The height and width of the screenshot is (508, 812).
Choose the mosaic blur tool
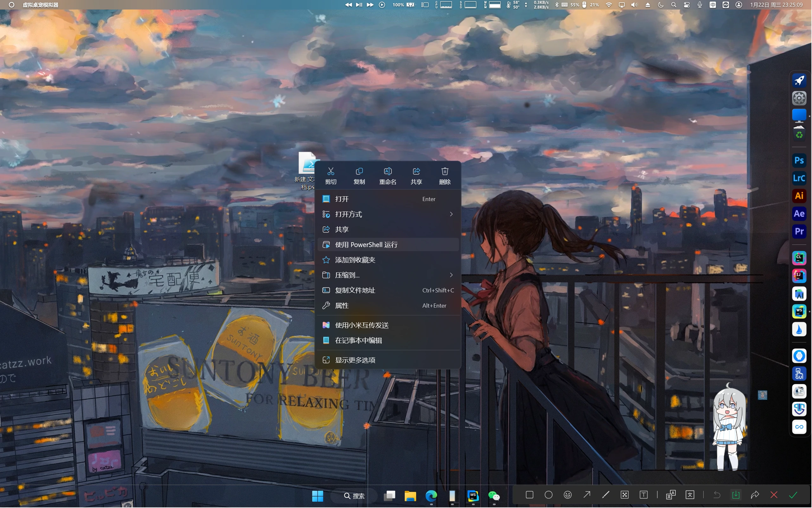625,495
